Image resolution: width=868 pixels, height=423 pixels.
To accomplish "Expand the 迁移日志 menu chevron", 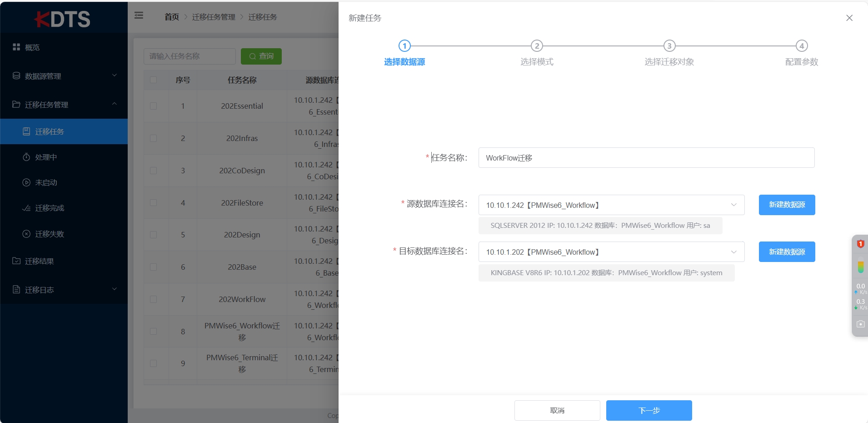I will [115, 289].
